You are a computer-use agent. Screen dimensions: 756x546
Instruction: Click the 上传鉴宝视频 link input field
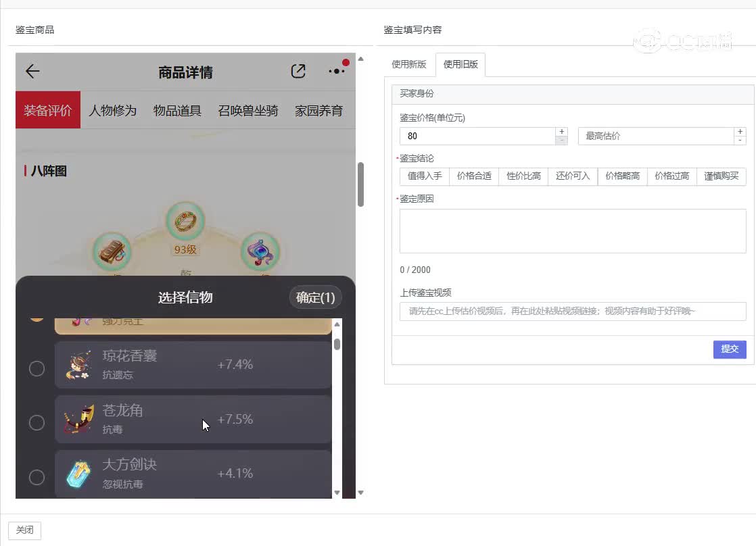573,312
